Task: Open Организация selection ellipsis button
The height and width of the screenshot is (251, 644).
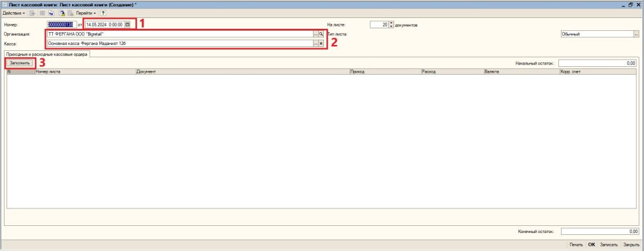Action: coord(316,34)
